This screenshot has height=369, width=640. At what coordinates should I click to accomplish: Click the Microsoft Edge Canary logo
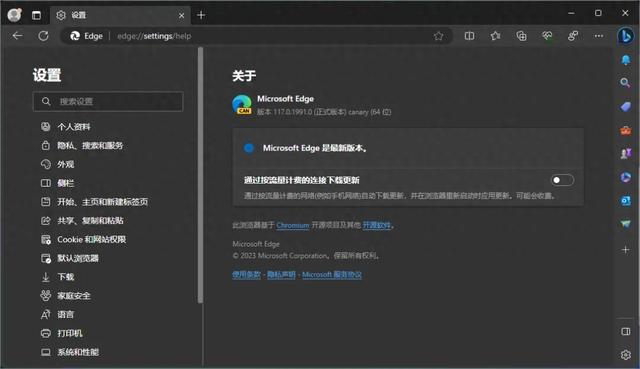coord(242,104)
